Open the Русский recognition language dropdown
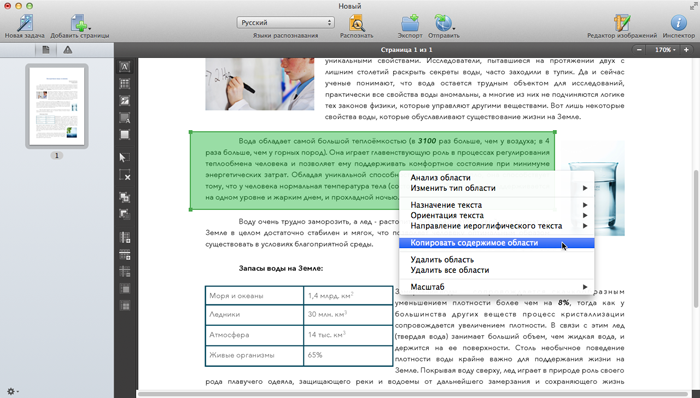700x398 pixels. (x=285, y=22)
